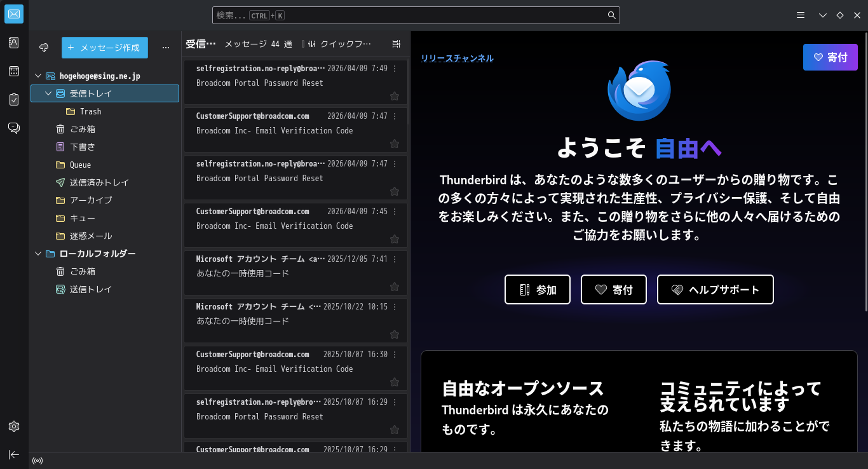Open the Mail space
The width and height of the screenshot is (868, 469).
pyautogui.click(x=14, y=14)
